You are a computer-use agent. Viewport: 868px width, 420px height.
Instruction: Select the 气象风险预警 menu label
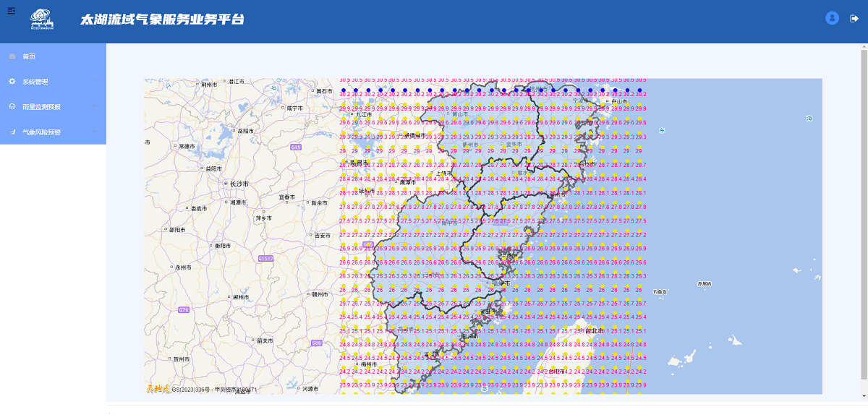point(41,132)
